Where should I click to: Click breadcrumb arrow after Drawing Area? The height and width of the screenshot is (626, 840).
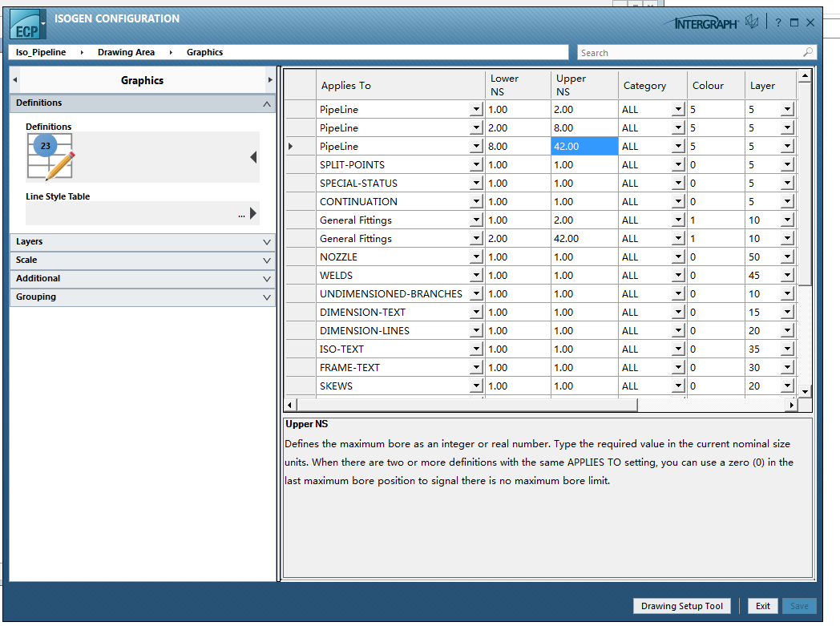[171, 52]
